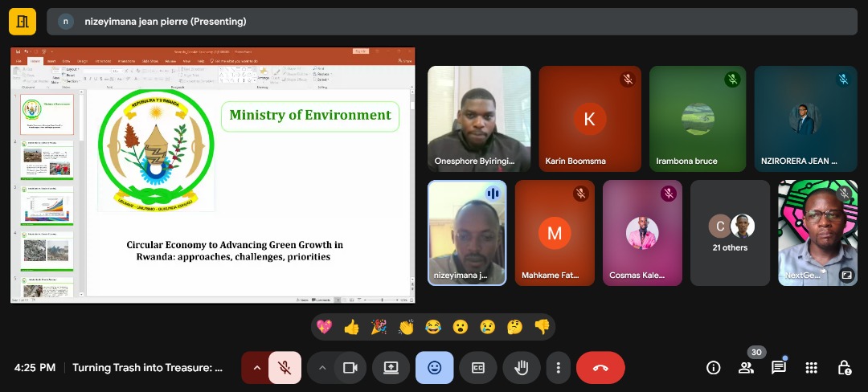868x392 pixels.
Task: Open the Activities grid icon
Action: (x=812, y=368)
